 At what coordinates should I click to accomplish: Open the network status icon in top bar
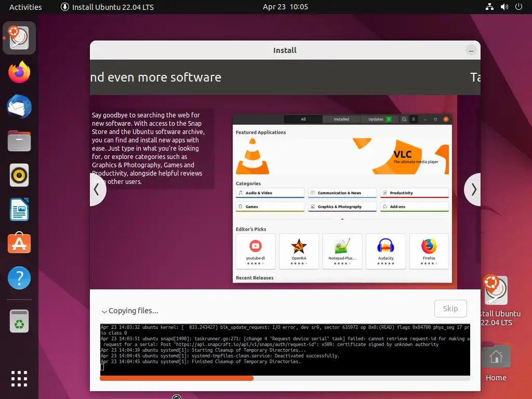point(489,7)
